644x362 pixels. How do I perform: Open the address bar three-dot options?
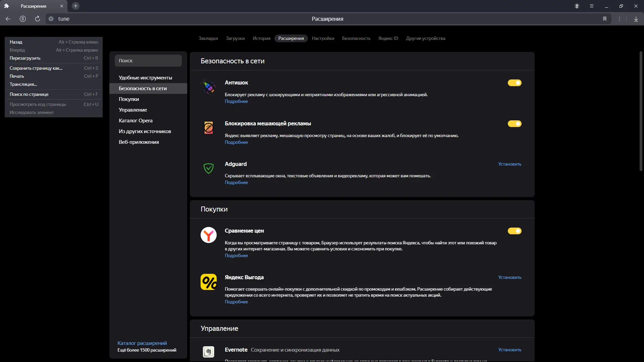pos(620,19)
